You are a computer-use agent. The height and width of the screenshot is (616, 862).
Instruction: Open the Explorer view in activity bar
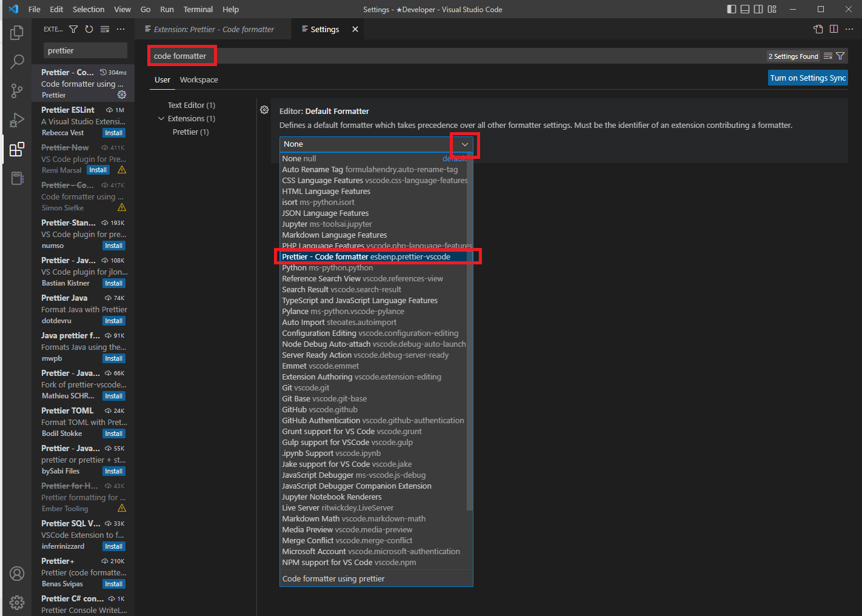[x=17, y=32]
